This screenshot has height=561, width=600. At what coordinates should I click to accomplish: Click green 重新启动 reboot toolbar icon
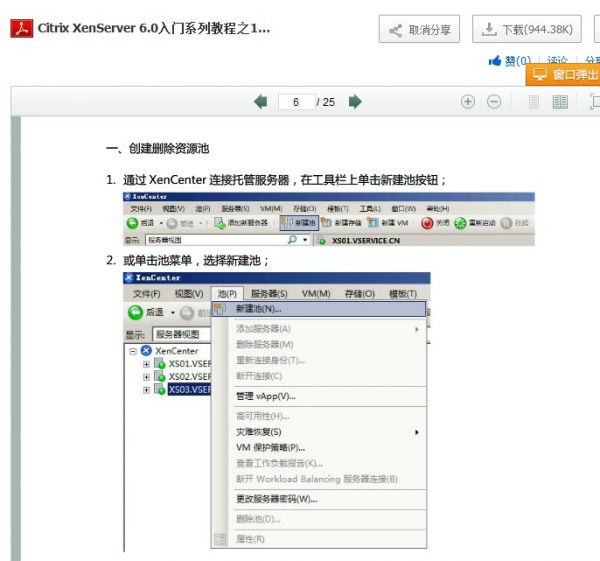coord(460,223)
